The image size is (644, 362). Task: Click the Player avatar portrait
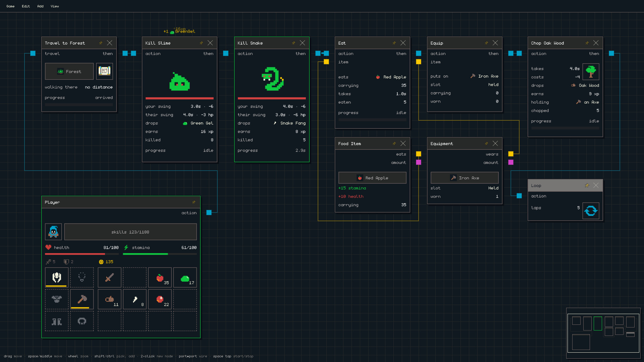pos(53,232)
